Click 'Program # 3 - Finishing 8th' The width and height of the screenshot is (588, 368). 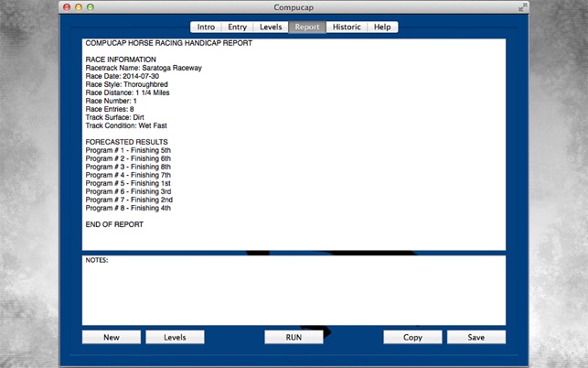click(128, 167)
